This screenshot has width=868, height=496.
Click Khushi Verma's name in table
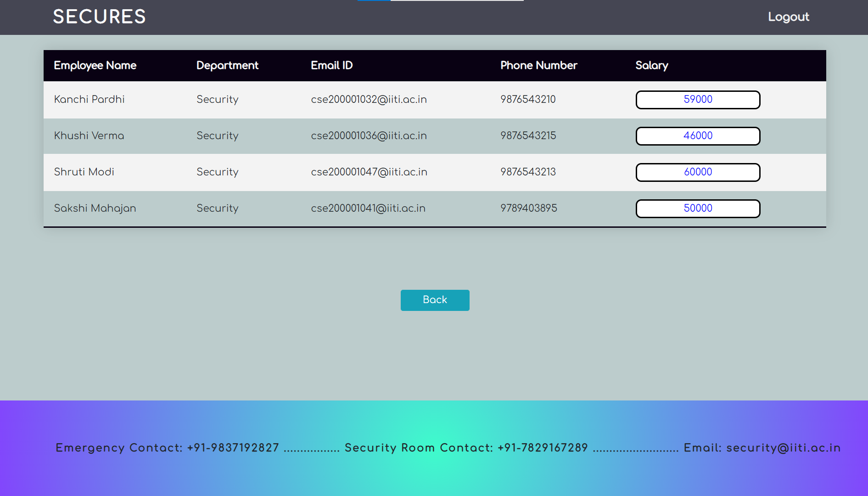click(x=89, y=136)
